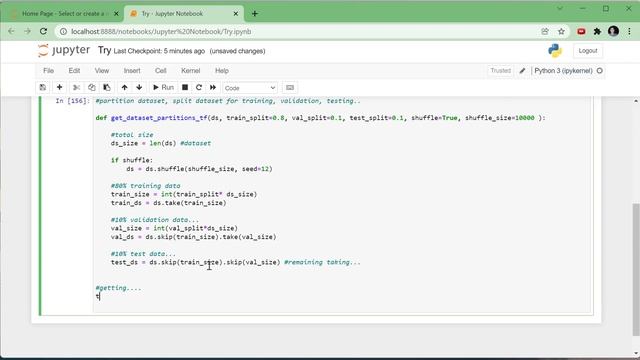The width and height of the screenshot is (640, 360).
Task: Click the ds_size = len(ds) line
Action: pos(161,143)
